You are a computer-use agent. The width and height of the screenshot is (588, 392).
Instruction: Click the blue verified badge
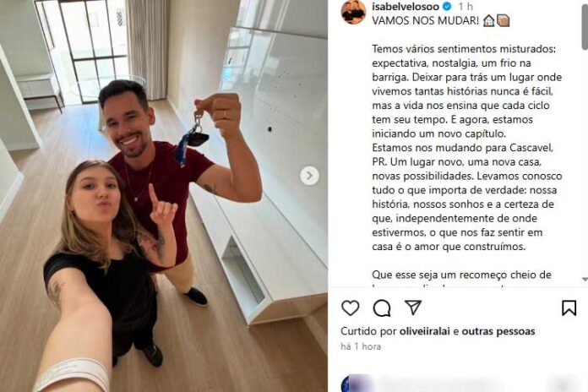(x=447, y=7)
